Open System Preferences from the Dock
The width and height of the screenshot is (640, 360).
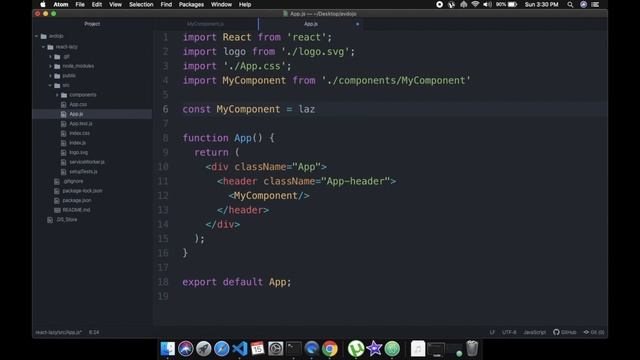coord(276,349)
